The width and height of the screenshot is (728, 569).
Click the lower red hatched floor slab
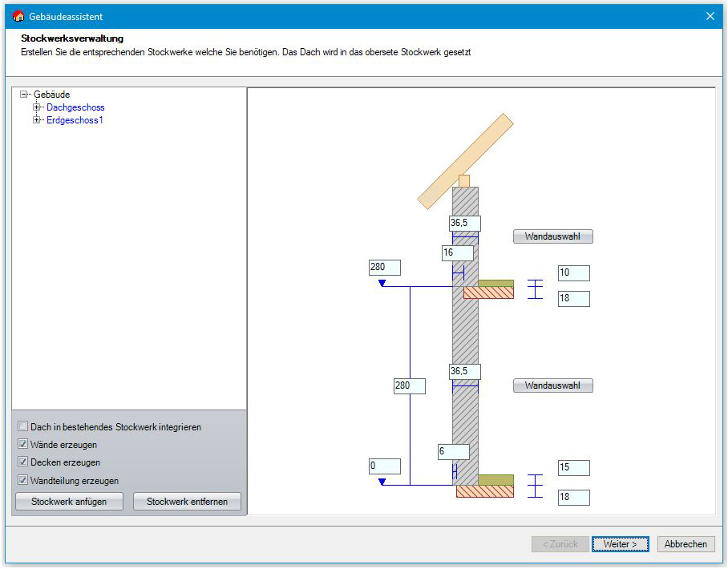484,491
